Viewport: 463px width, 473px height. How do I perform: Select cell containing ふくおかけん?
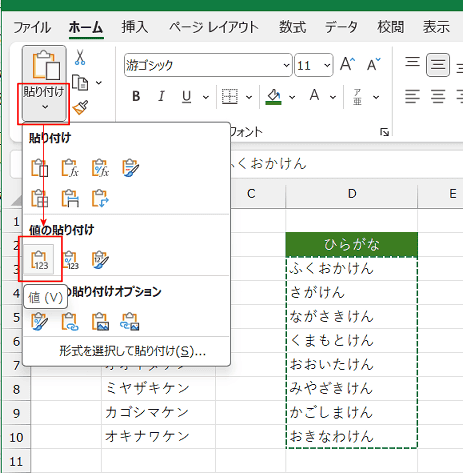352,268
